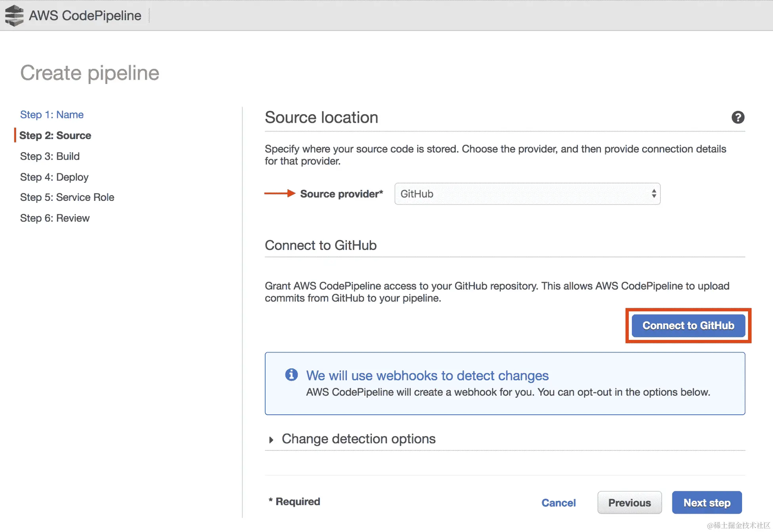Image resolution: width=773 pixels, height=532 pixels.
Task: Open Step 5: Service Role
Action: 67,197
